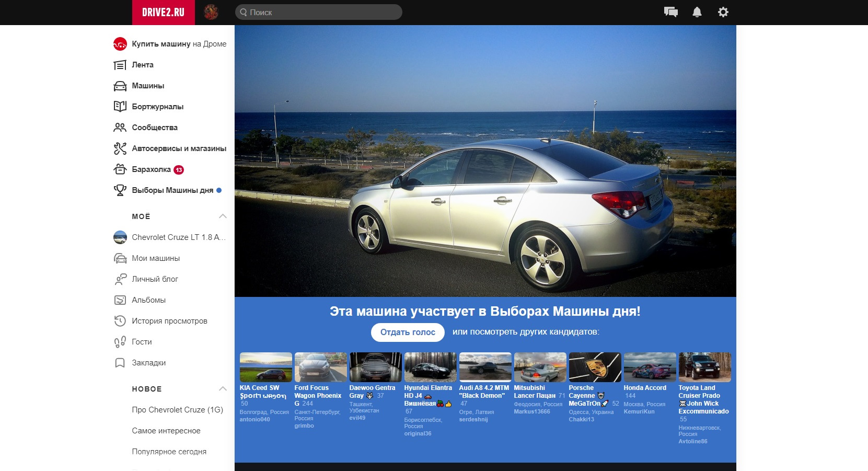Open the Закладки sidebar item
The width and height of the screenshot is (868, 471).
click(148, 363)
